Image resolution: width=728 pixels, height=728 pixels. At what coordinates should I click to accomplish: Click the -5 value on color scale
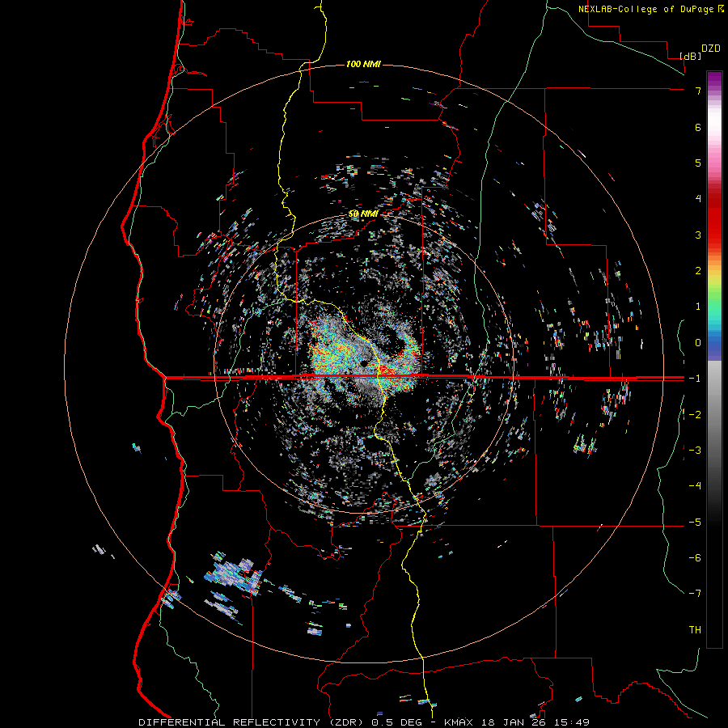(x=695, y=523)
